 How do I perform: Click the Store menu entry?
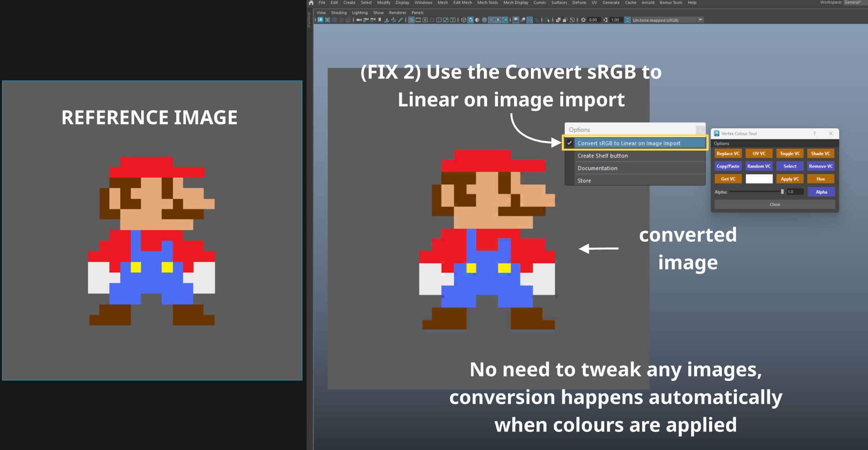(x=635, y=181)
